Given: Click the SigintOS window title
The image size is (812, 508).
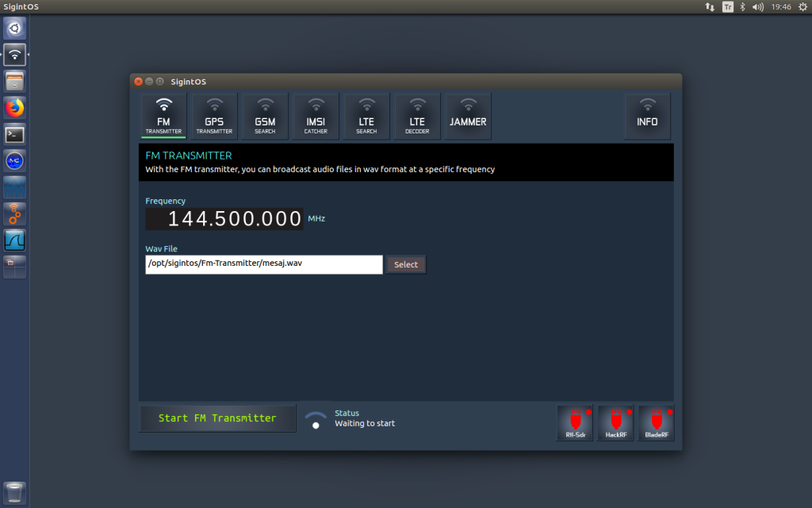Looking at the screenshot, I should 189,82.
